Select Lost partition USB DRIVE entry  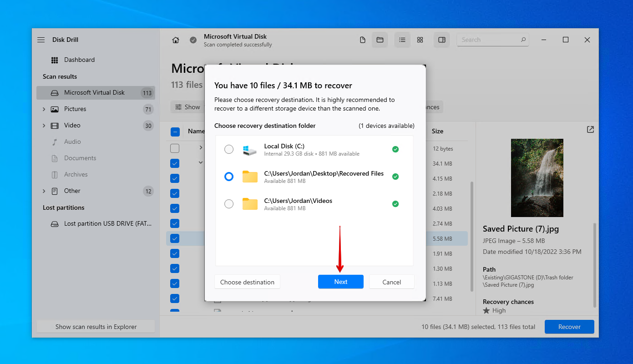(96, 224)
